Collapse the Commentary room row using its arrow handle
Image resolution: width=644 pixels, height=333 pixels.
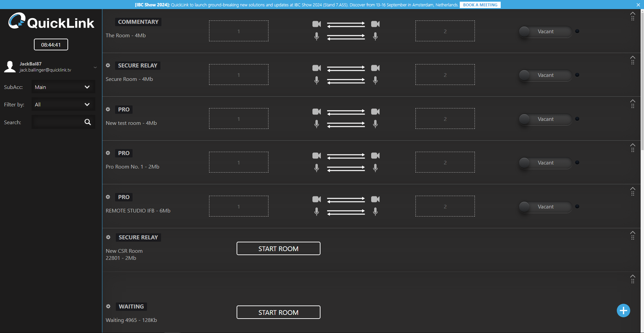(x=633, y=14)
